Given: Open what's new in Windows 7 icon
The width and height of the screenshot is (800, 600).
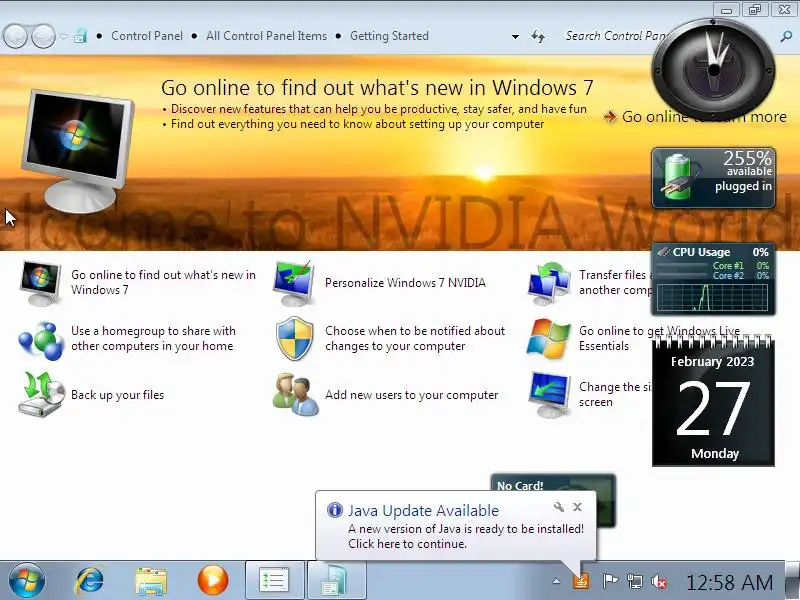Looking at the screenshot, I should 40,283.
